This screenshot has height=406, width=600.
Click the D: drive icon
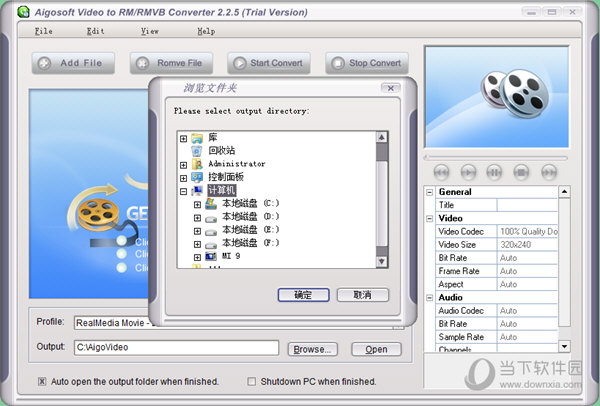pyautogui.click(x=211, y=218)
